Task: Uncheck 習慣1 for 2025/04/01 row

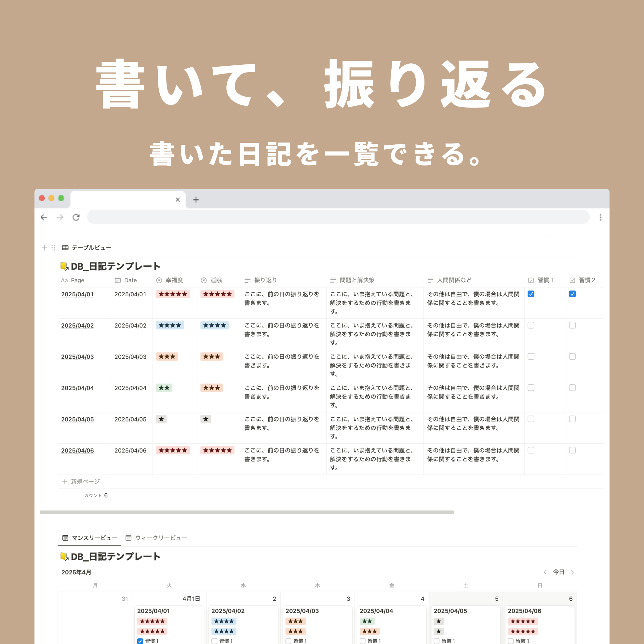Action: pos(531,294)
